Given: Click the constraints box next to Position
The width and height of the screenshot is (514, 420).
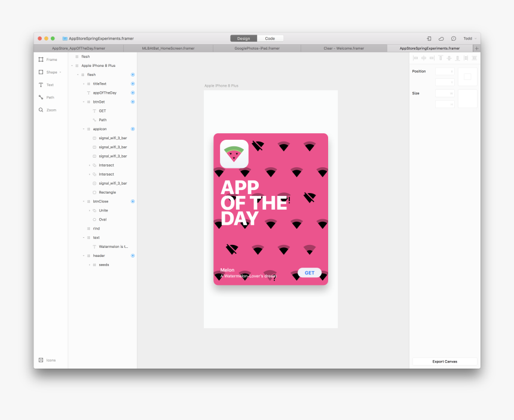Looking at the screenshot, I should (x=467, y=76).
